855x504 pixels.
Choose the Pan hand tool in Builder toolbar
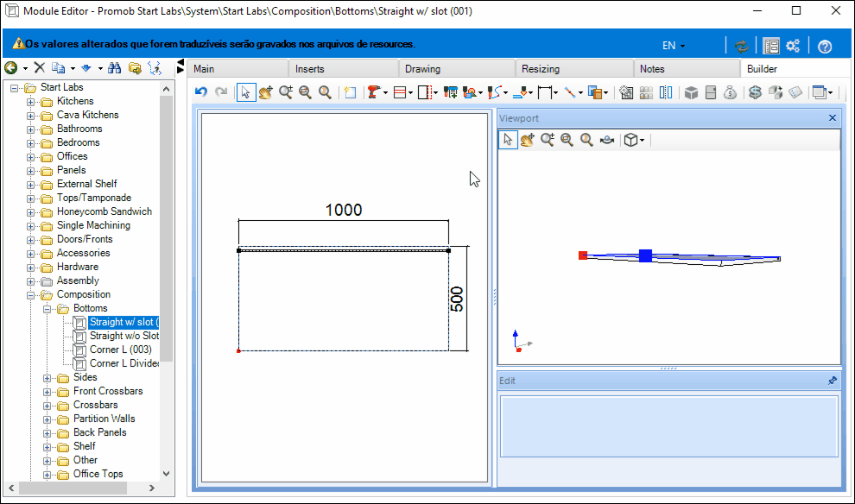click(265, 92)
